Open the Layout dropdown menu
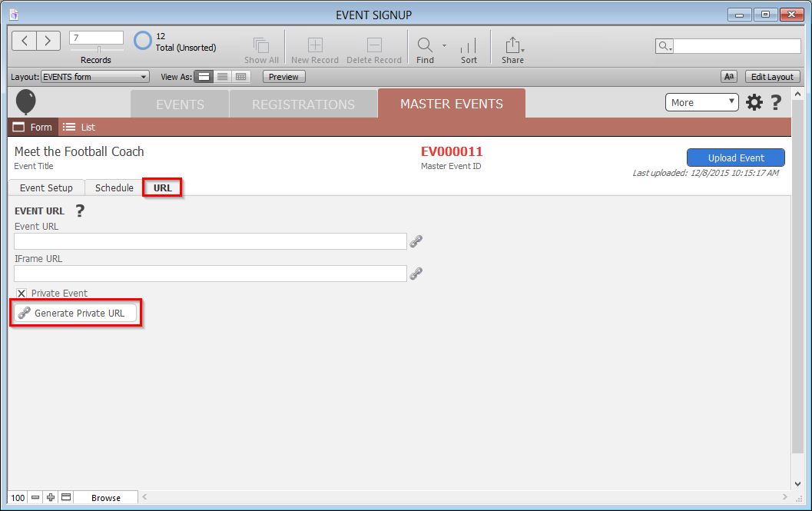The height and width of the screenshot is (511, 812). coord(95,77)
